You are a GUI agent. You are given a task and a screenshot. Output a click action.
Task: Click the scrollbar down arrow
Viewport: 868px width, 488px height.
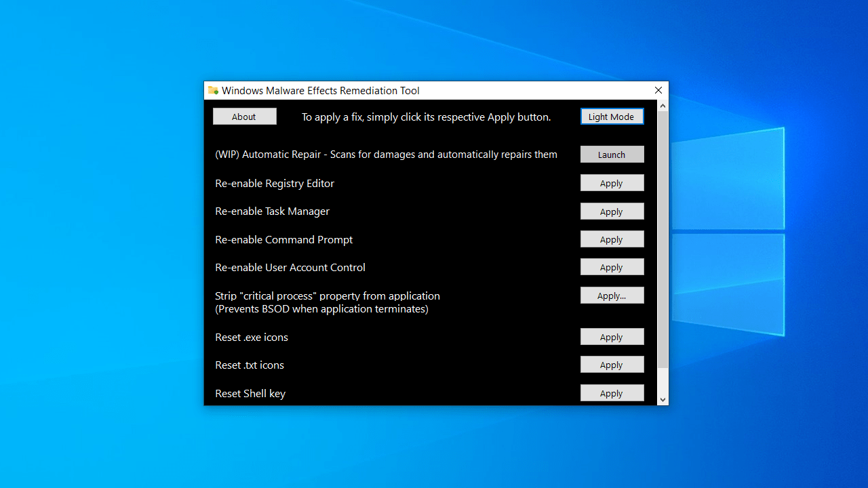[663, 400]
